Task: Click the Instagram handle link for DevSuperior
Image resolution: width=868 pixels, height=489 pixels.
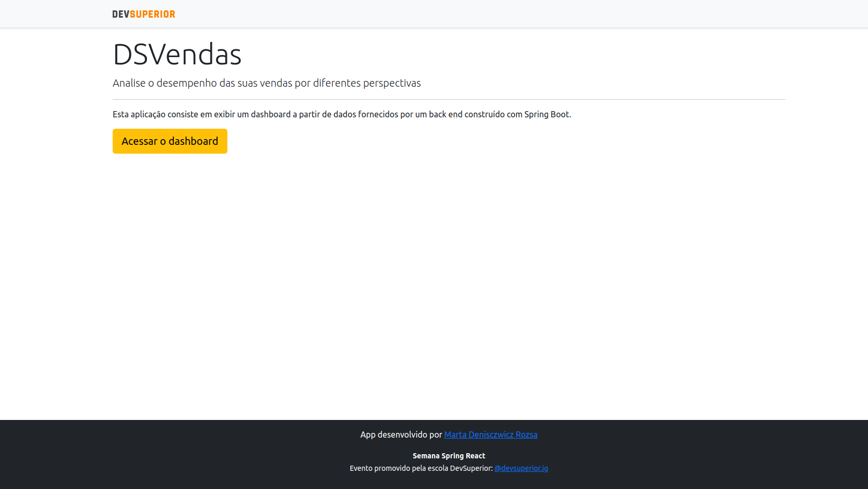Action: point(521,468)
